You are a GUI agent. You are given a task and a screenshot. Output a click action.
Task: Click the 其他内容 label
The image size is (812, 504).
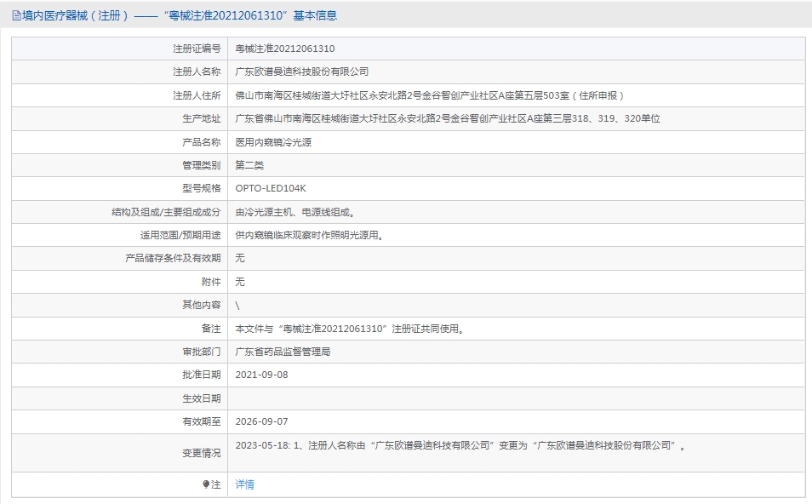[202, 305]
